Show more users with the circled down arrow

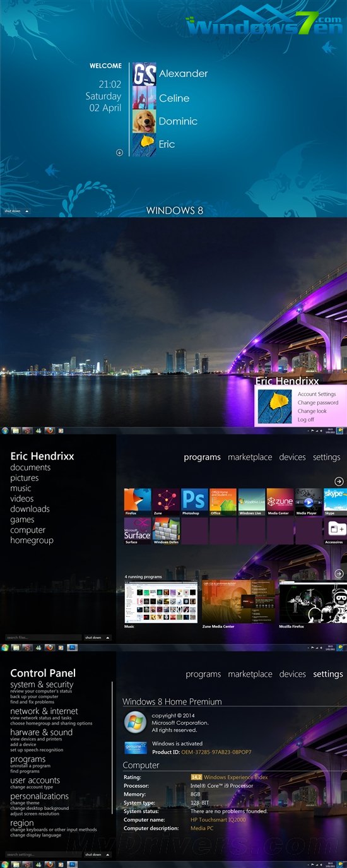tap(120, 152)
